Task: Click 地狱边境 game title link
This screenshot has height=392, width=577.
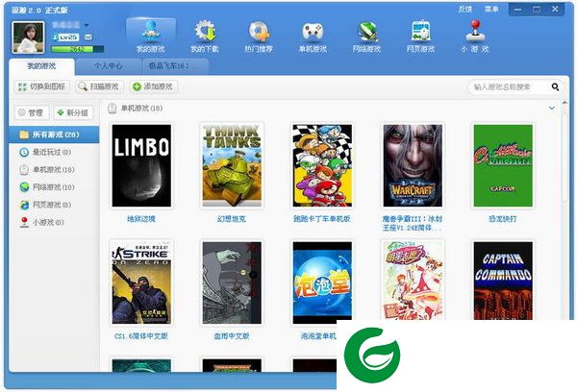Action: pyautogui.click(x=141, y=219)
